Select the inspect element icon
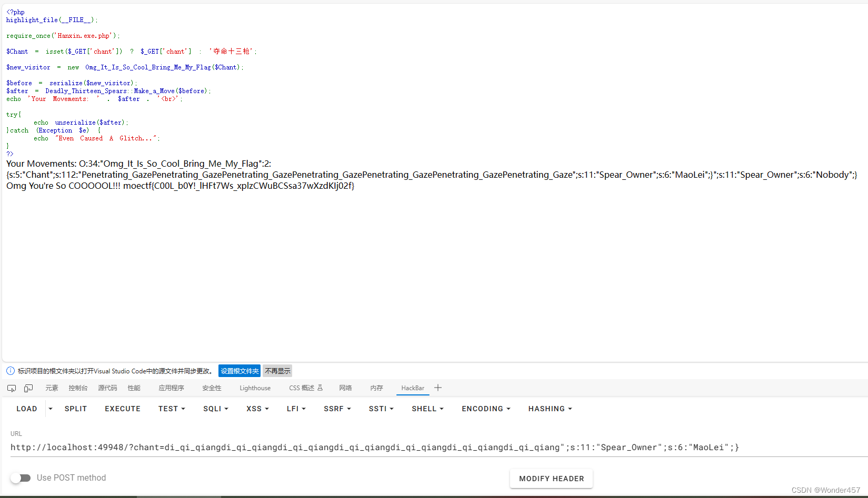This screenshot has height=498, width=868. pos(11,388)
